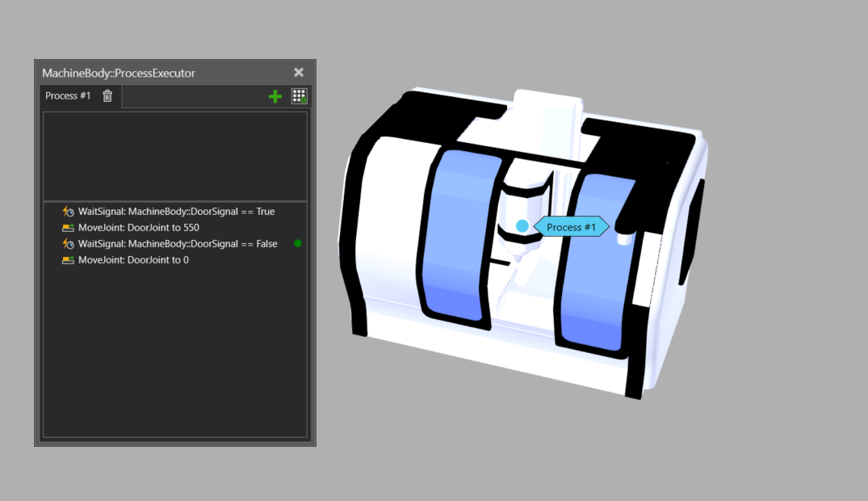Create a new process using the grid icon
Screen dimensions: 868x501
(299, 95)
